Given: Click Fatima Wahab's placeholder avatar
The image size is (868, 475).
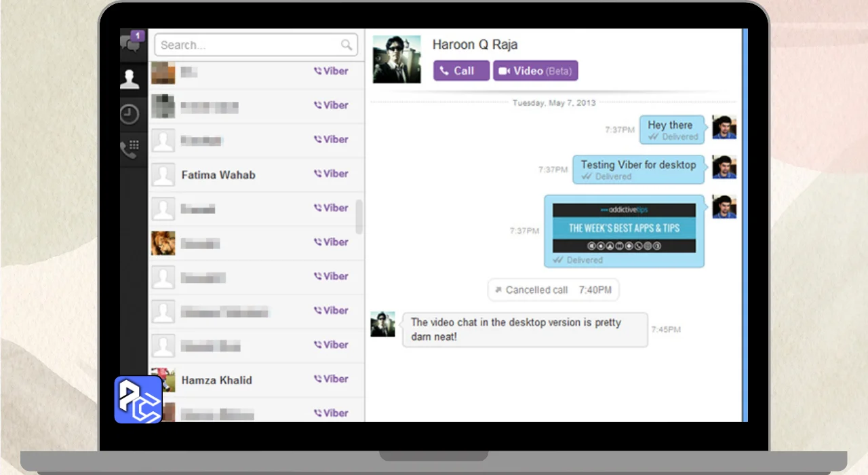Looking at the screenshot, I should click(163, 175).
